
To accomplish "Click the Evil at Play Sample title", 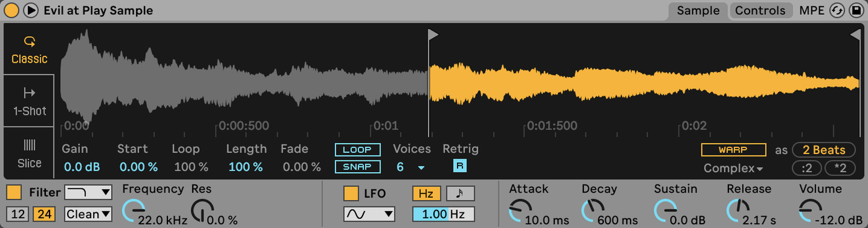I will click(x=98, y=11).
